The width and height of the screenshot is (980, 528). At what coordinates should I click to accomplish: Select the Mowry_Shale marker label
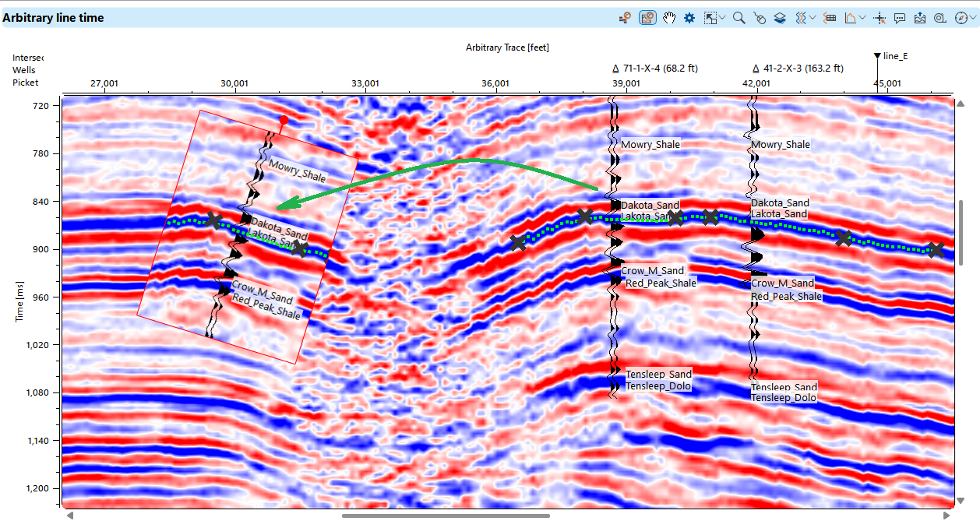click(x=650, y=144)
